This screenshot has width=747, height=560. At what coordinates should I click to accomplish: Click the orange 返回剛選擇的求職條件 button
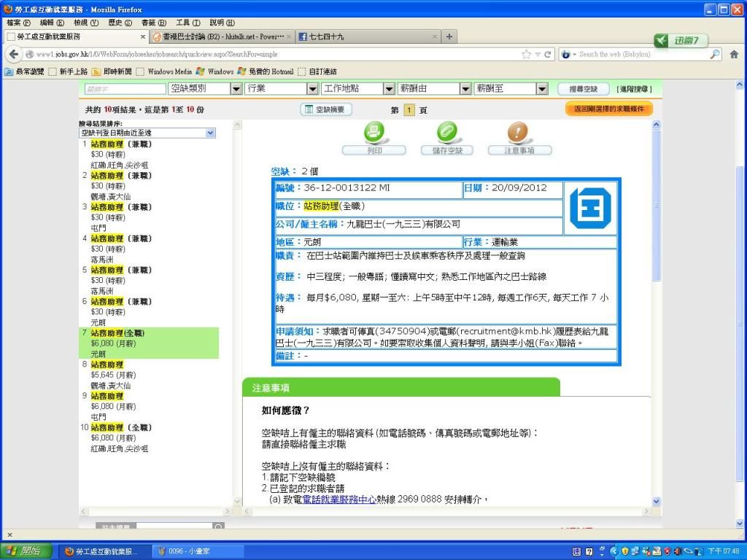point(609,109)
